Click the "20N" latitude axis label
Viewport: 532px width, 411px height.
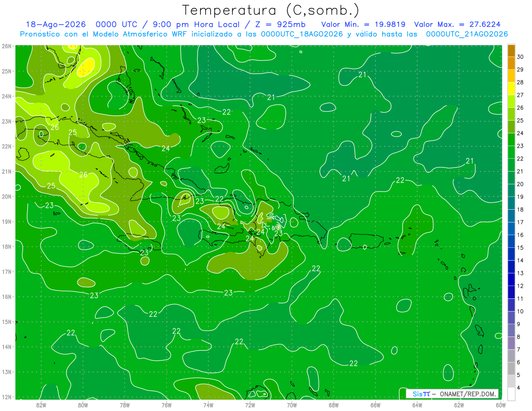pyautogui.click(x=7, y=196)
